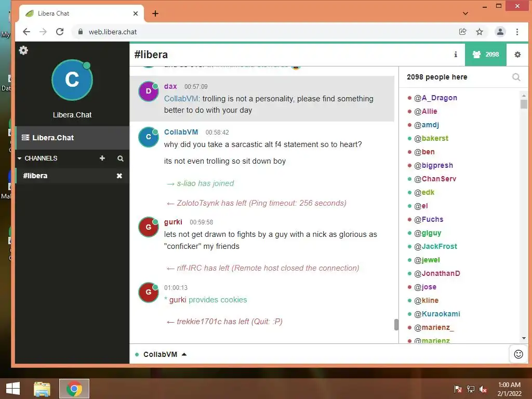Reload the web.libera.chat page
Image resolution: width=532 pixels, height=399 pixels.
(x=60, y=32)
